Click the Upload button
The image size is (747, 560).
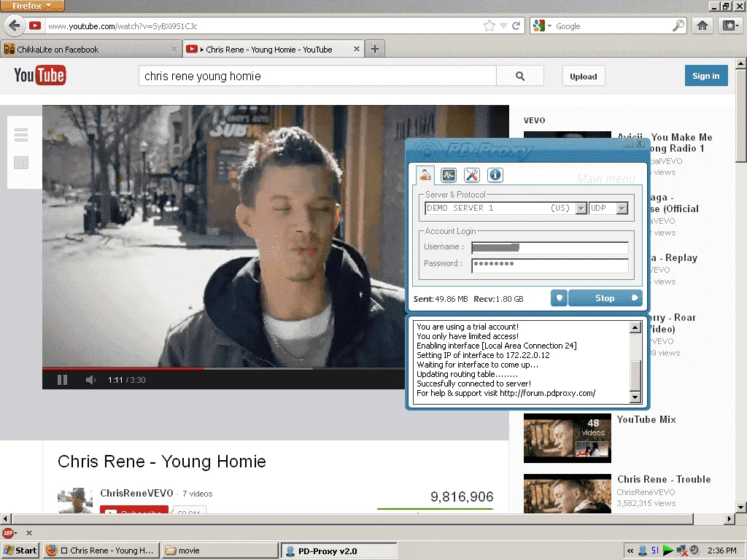(583, 76)
